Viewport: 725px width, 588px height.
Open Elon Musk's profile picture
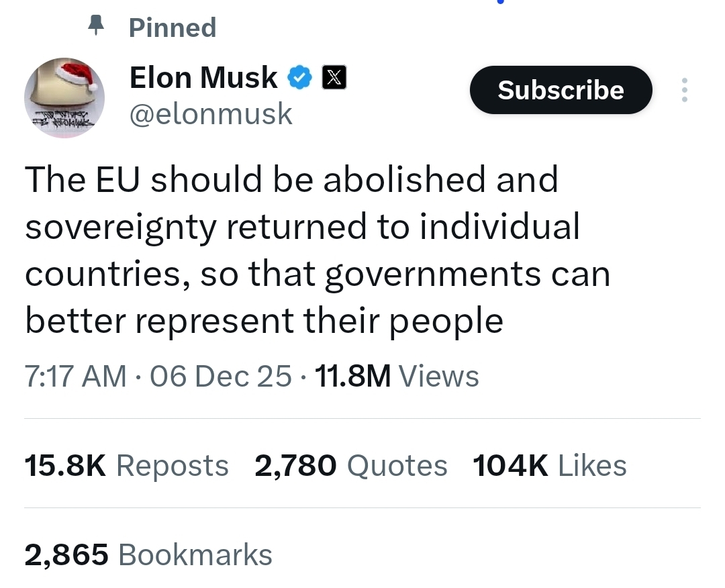[64, 98]
